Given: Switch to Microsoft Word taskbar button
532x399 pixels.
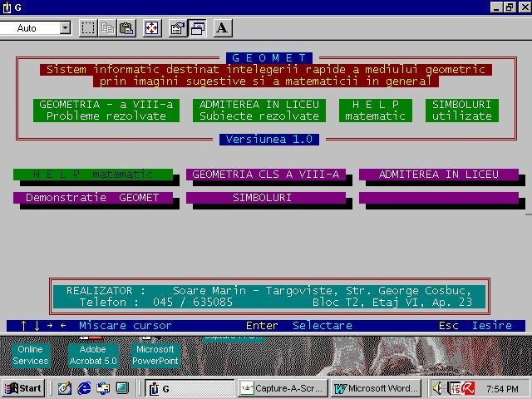Looking at the screenshot, I should point(376,388).
